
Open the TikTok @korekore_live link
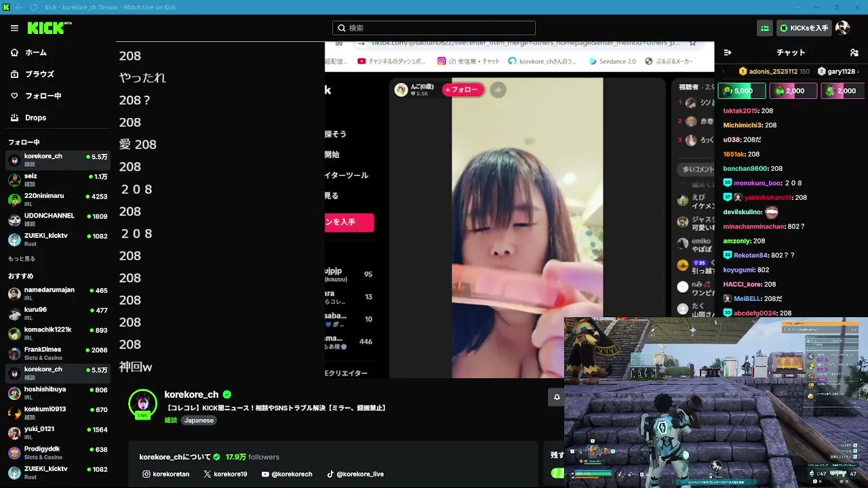pos(355,474)
